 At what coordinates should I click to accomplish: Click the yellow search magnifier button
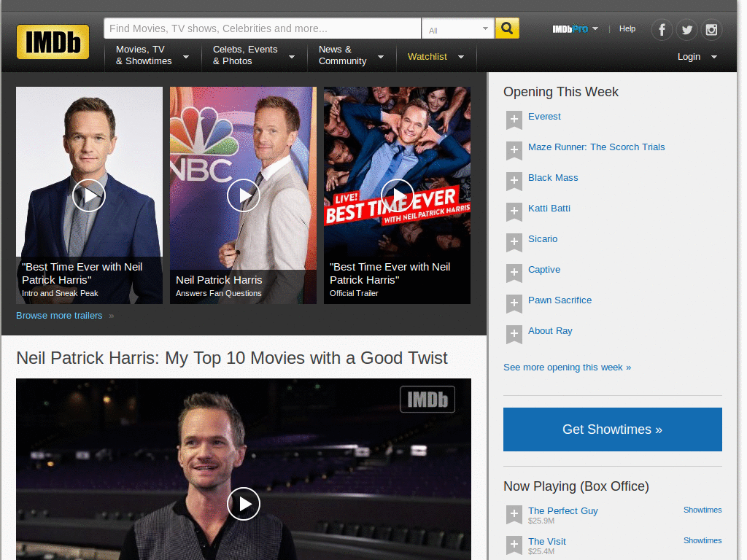pyautogui.click(x=508, y=28)
